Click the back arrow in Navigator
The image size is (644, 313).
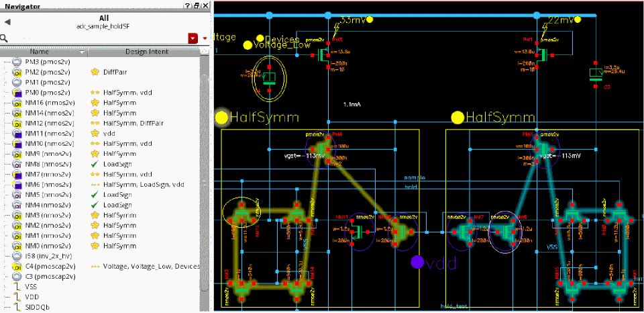tap(7, 22)
